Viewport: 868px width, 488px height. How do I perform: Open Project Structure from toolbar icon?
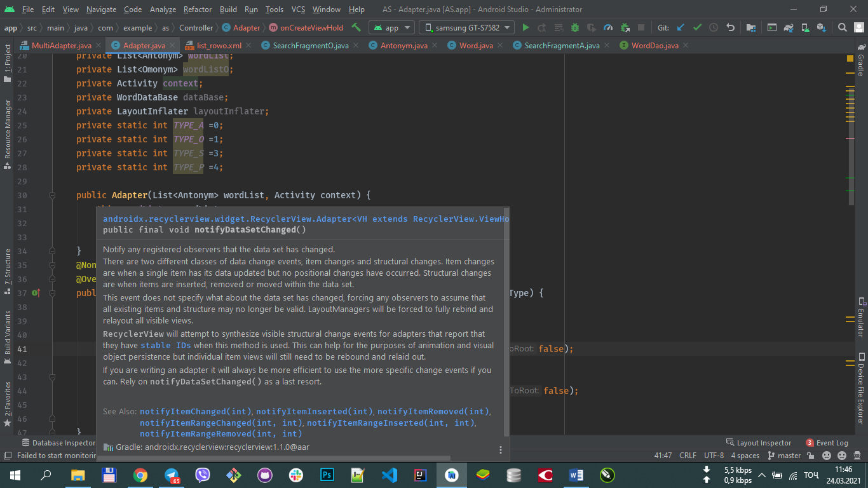750,28
